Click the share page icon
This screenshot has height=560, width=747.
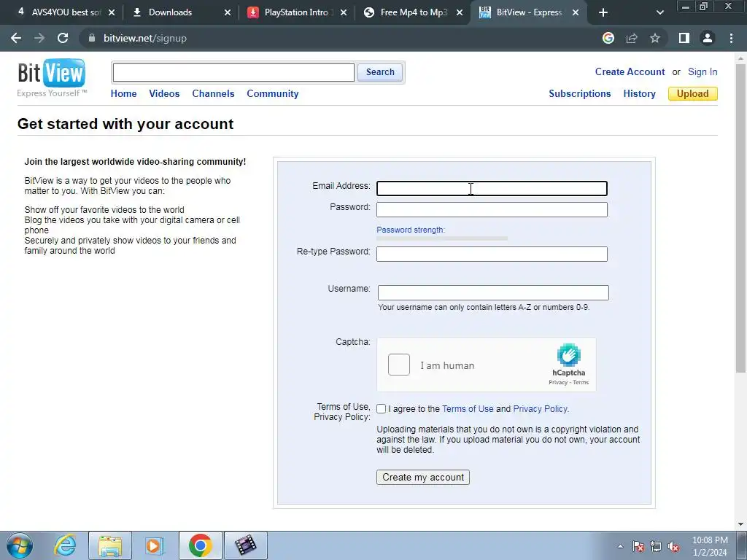[x=632, y=38]
